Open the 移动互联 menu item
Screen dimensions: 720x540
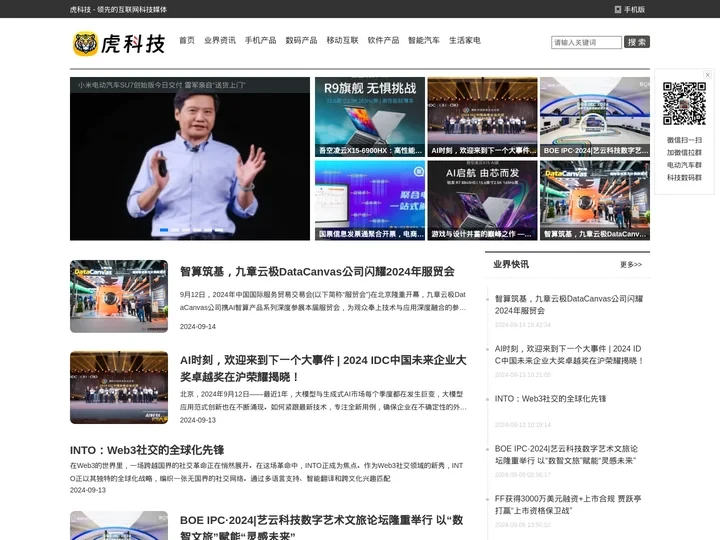pyautogui.click(x=342, y=40)
